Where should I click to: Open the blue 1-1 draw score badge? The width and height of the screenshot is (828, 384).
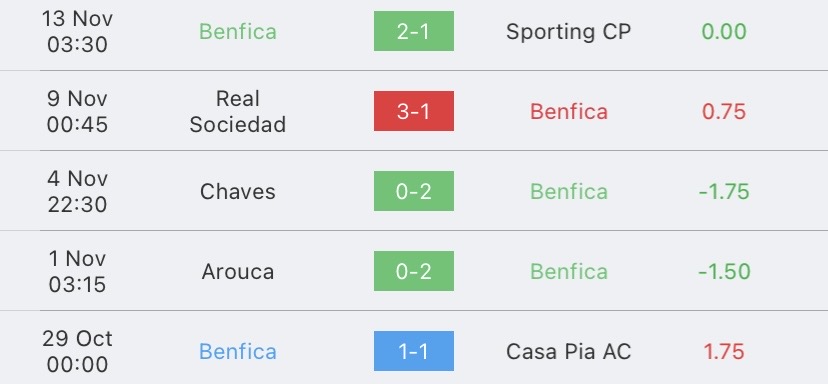(413, 351)
